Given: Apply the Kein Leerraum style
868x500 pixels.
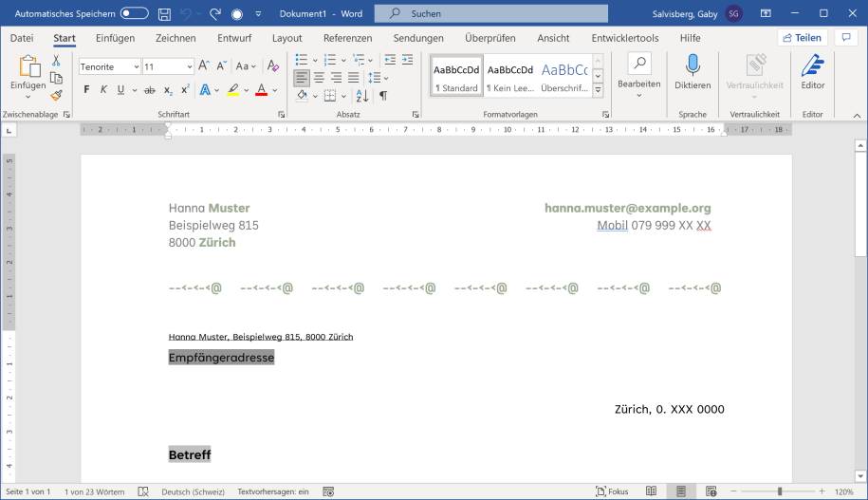Looking at the screenshot, I should click(x=509, y=77).
